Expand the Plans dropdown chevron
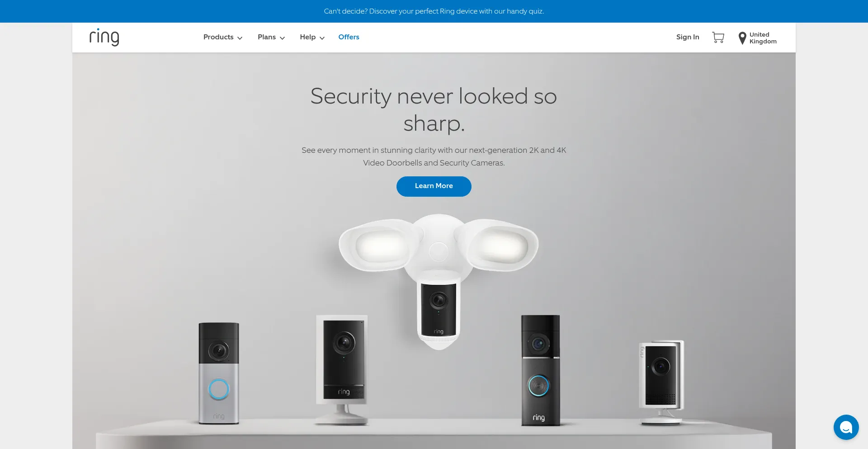 (282, 38)
